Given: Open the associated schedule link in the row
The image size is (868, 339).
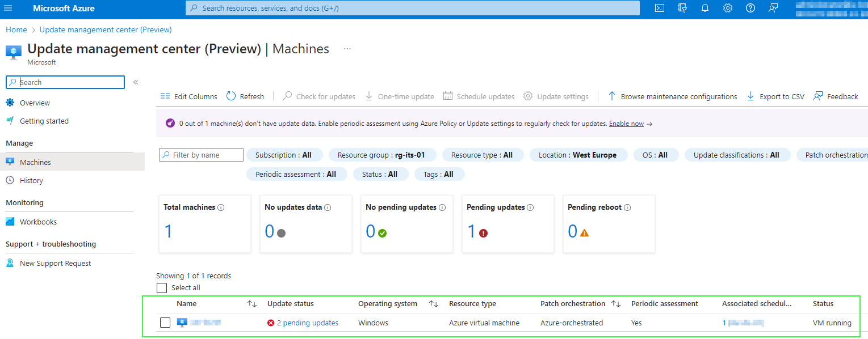Looking at the screenshot, I should pos(743,323).
